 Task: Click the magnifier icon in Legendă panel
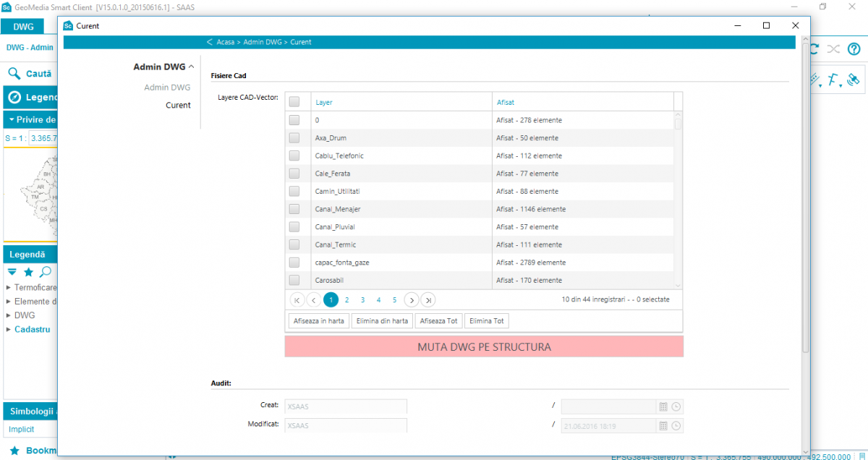click(45, 272)
